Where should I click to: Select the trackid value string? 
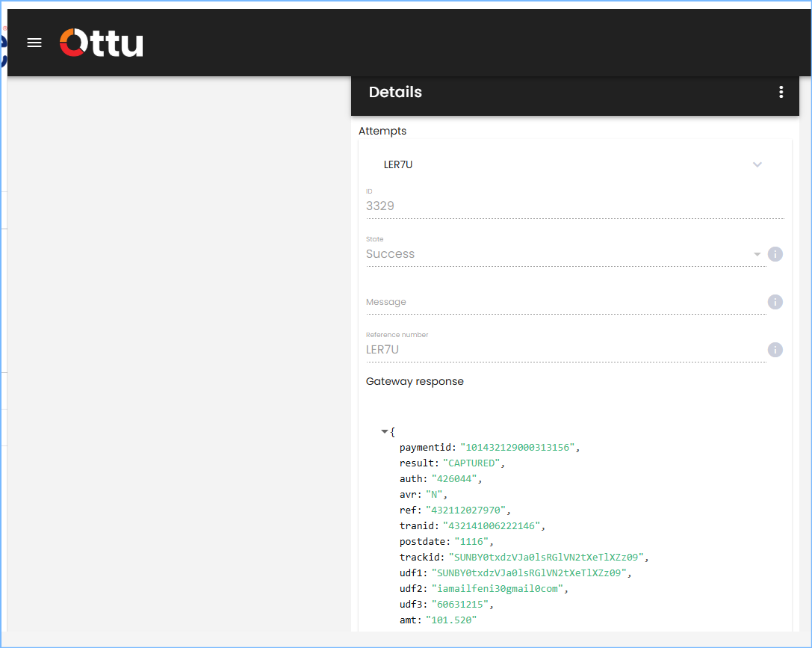pyautogui.click(x=546, y=558)
